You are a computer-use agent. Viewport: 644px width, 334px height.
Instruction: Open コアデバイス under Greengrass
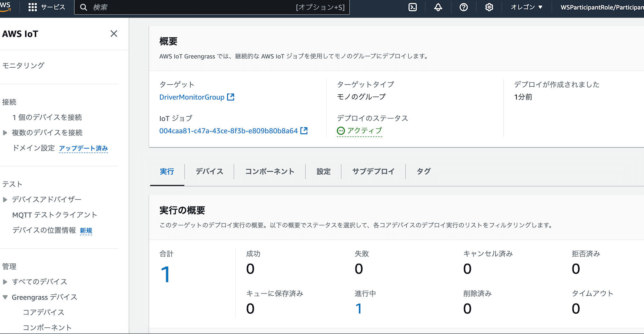coord(43,312)
